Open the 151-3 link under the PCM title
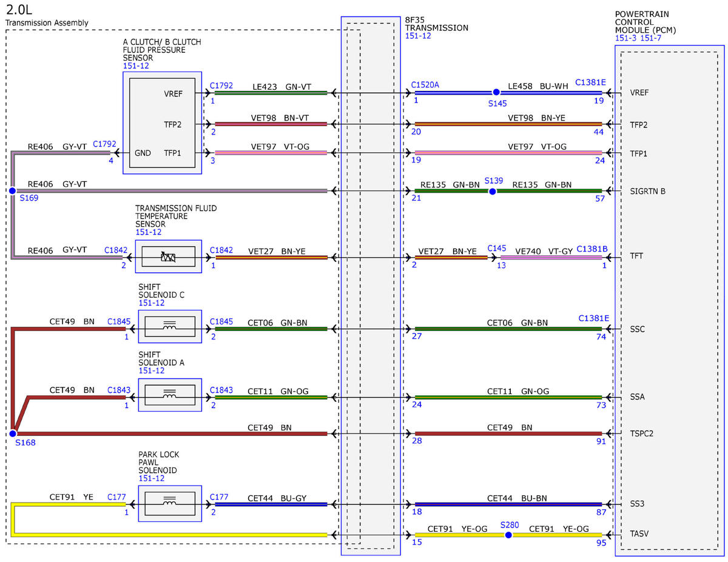This screenshot has height=562, width=728. click(x=626, y=38)
